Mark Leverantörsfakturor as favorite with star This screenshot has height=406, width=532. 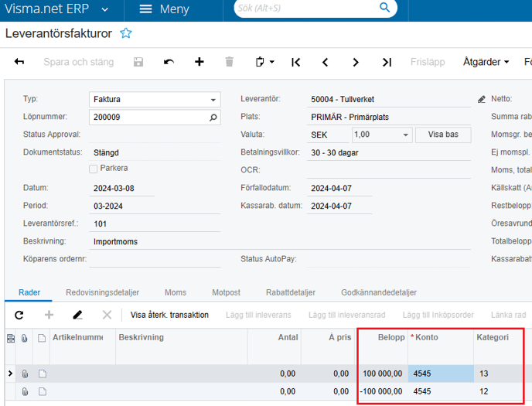(x=125, y=33)
